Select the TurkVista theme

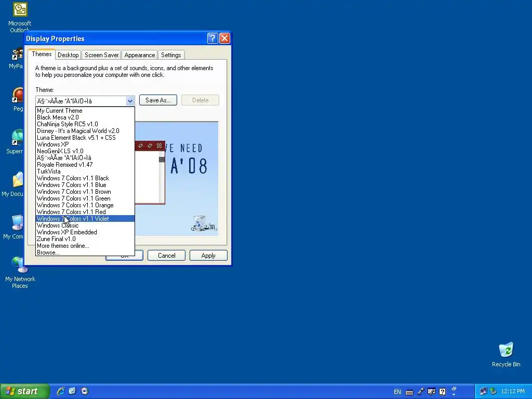(85, 171)
